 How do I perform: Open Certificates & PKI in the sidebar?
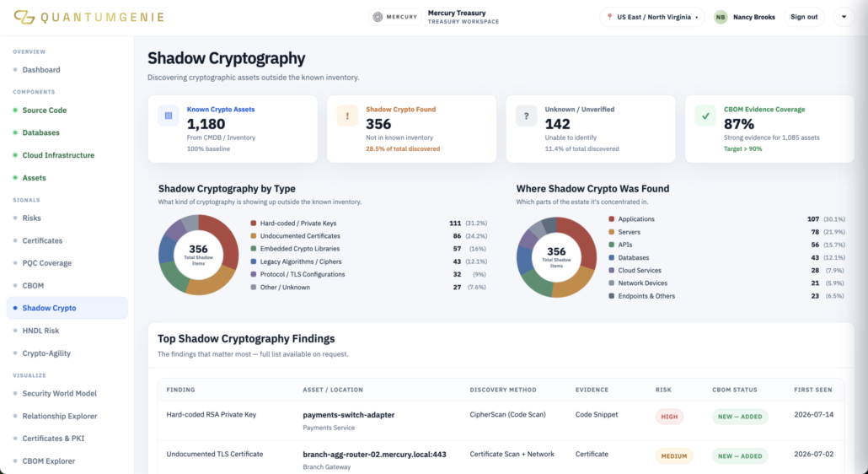pos(53,439)
